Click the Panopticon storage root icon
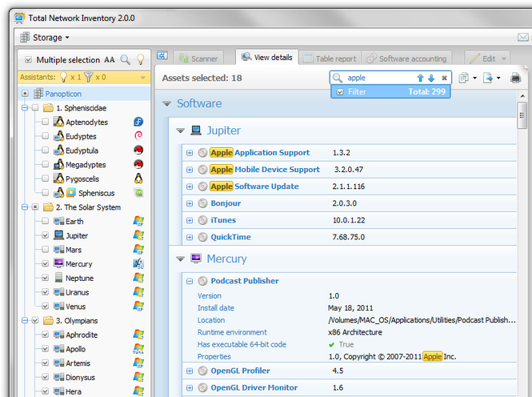 38,94
